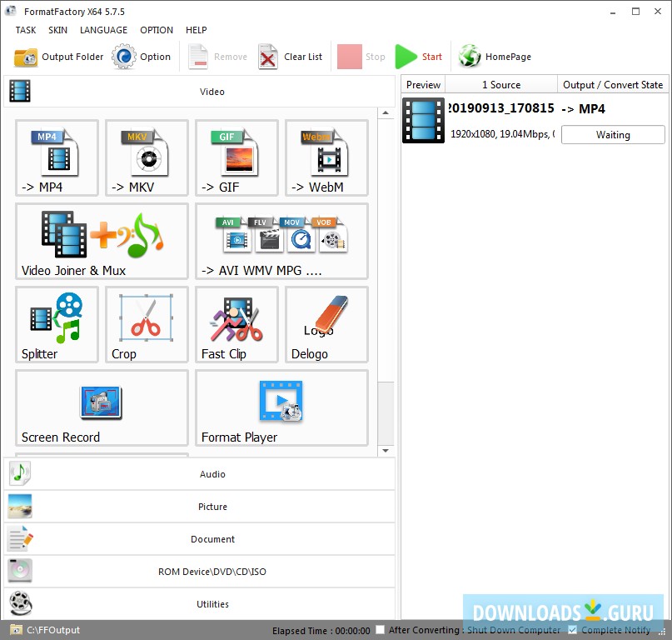This screenshot has width=672, height=640.
Task: Toggle the Fast Clip tool
Action: [x=236, y=325]
